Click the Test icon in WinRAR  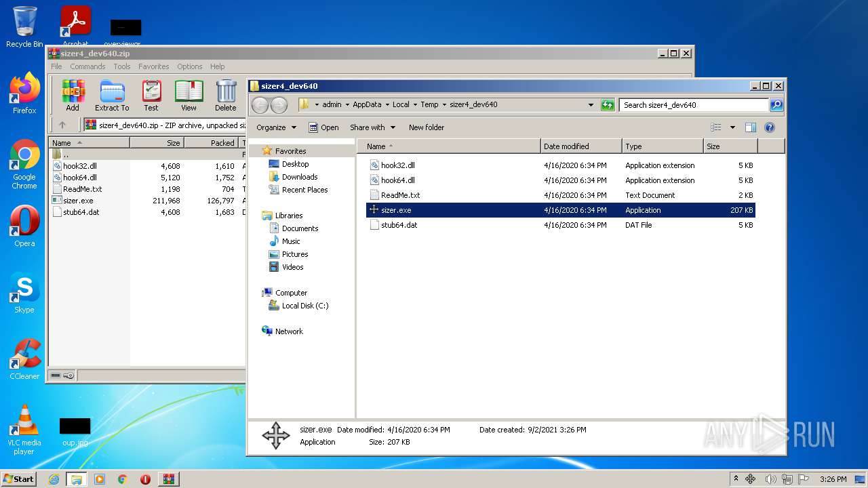coord(151,96)
